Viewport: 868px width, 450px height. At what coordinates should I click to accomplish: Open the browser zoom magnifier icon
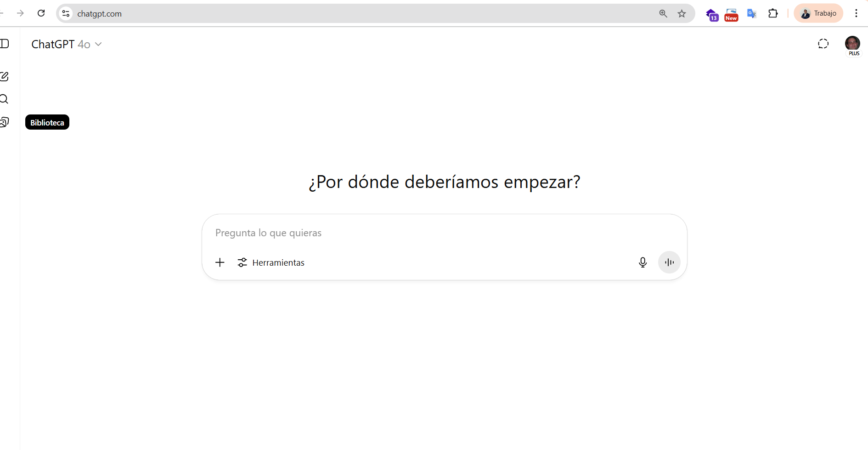click(x=663, y=13)
